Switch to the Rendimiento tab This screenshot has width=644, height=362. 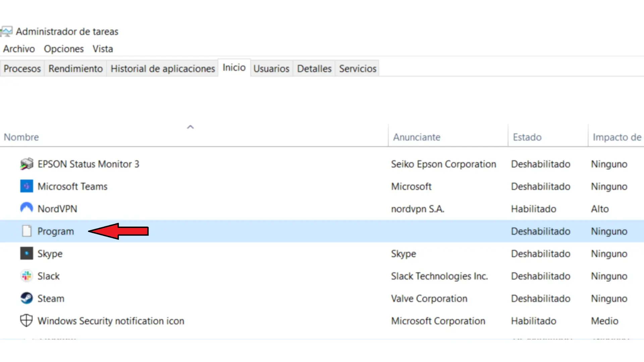click(75, 69)
